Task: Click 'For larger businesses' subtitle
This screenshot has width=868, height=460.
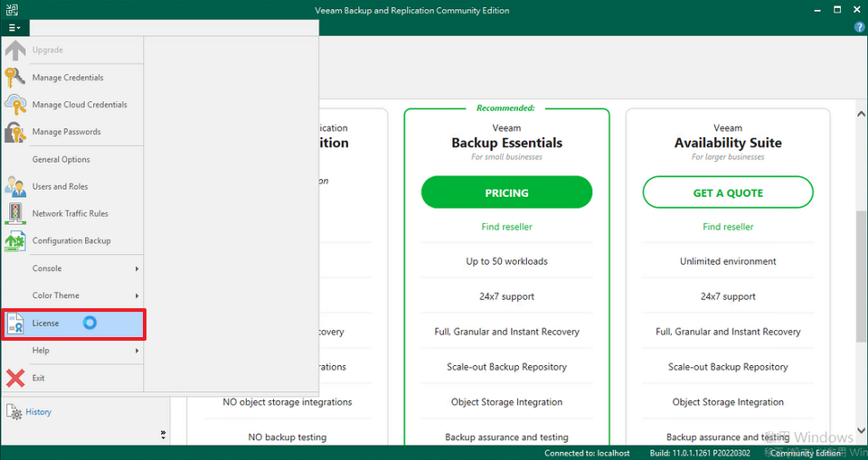Action: [728, 157]
